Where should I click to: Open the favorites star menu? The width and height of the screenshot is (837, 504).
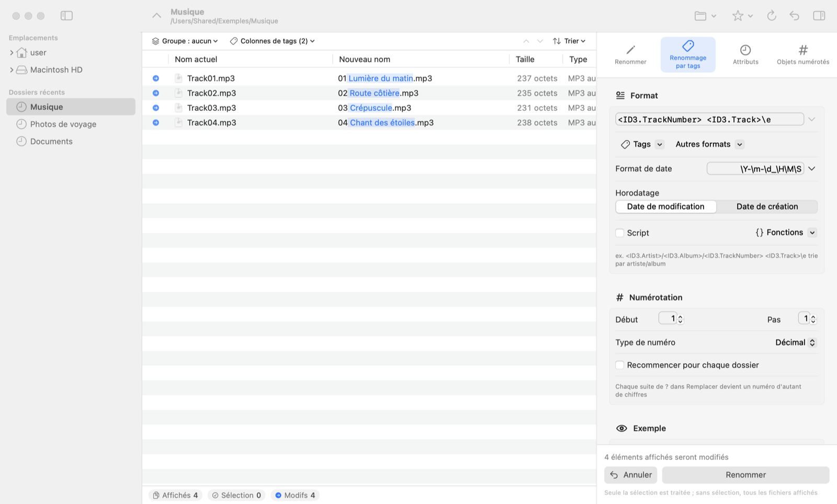click(x=742, y=16)
